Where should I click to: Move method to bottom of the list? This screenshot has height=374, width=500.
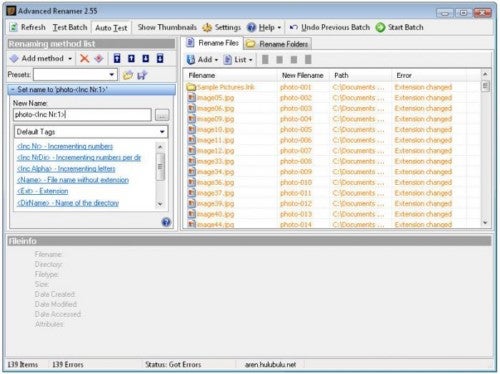[x=160, y=58]
